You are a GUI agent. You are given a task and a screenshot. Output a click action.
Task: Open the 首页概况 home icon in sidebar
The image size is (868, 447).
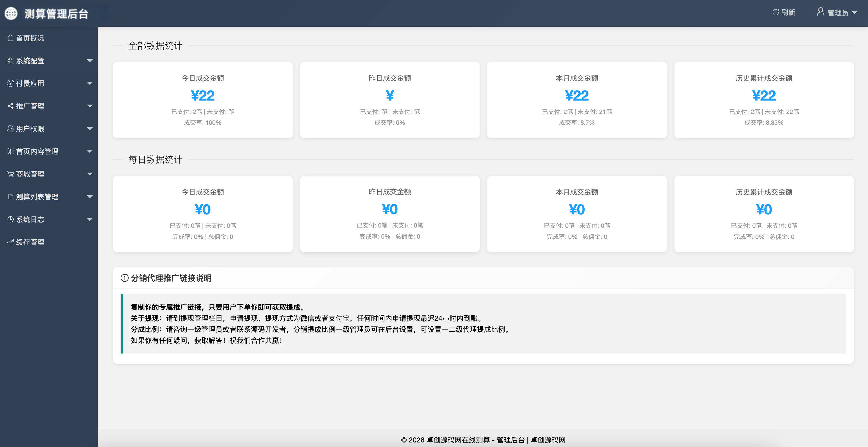point(10,38)
